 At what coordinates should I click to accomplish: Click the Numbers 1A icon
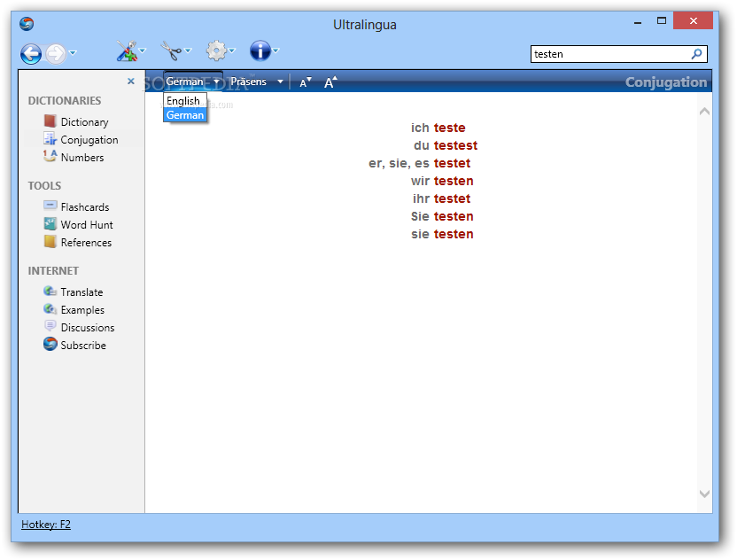click(x=50, y=156)
